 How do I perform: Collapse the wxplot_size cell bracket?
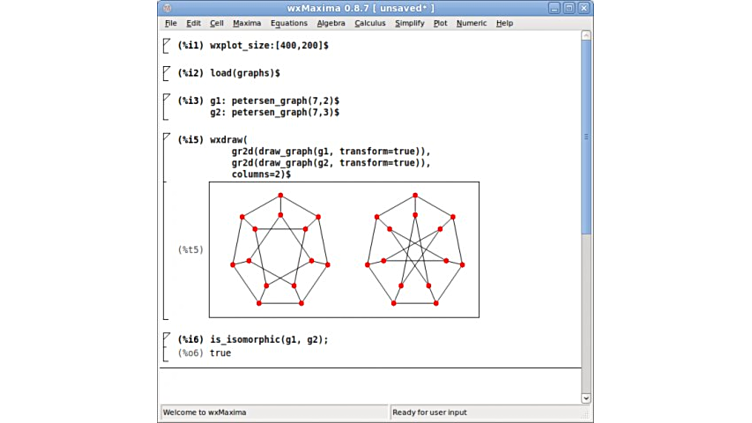click(x=166, y=45)
